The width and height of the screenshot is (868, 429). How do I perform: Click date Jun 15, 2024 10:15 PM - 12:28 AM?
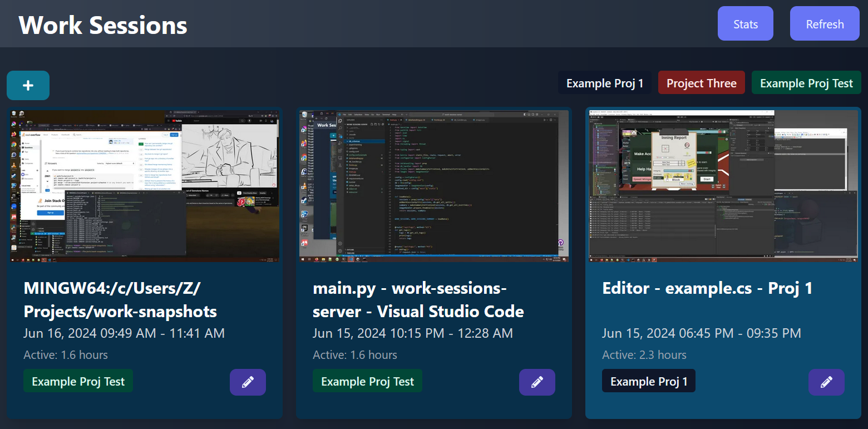(413, 333)
